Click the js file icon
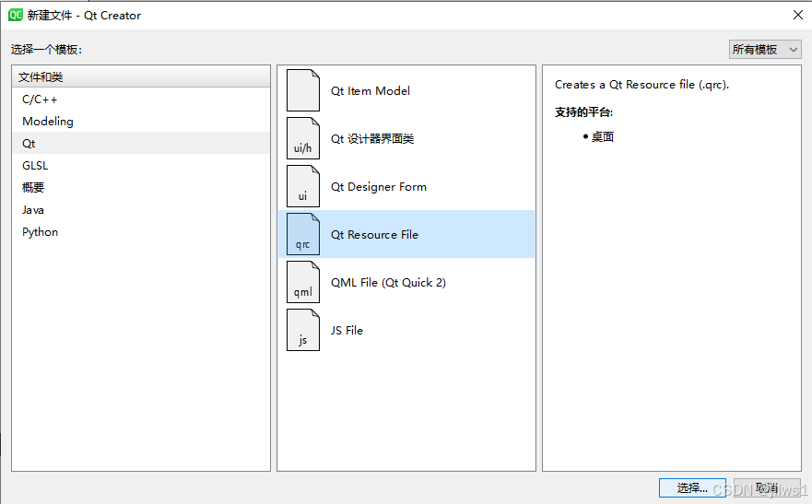 pyautogui.click(x=303, y=330)
